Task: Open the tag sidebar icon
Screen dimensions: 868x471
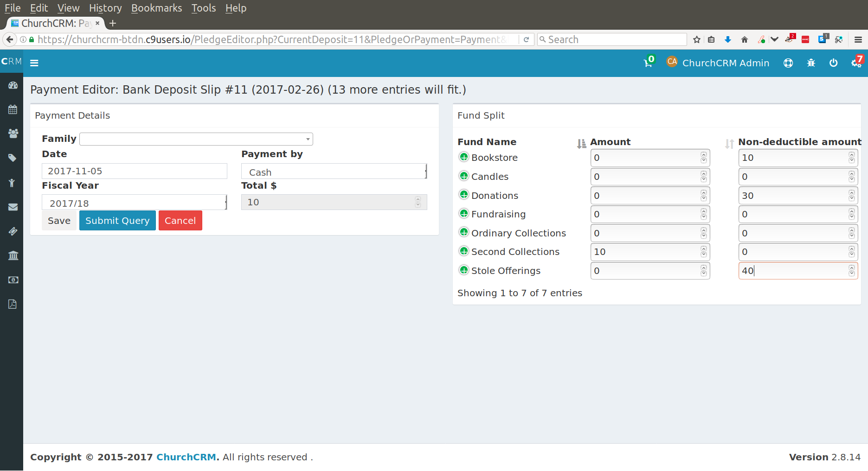Action: coord(13,158)
